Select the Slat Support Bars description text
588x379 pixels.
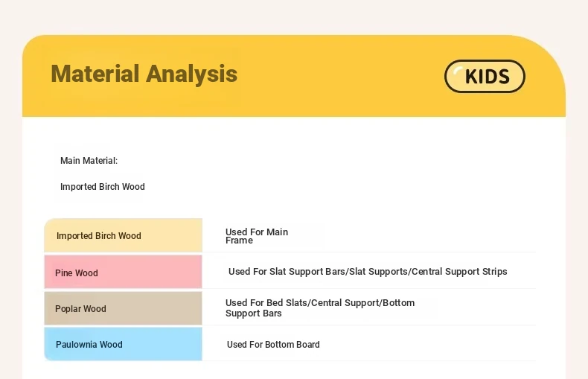point(368,271)
